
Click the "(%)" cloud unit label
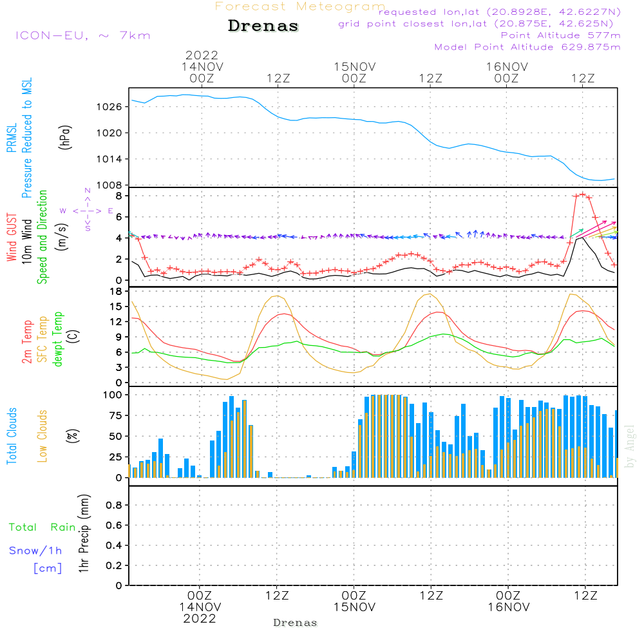tap(72, 436)
